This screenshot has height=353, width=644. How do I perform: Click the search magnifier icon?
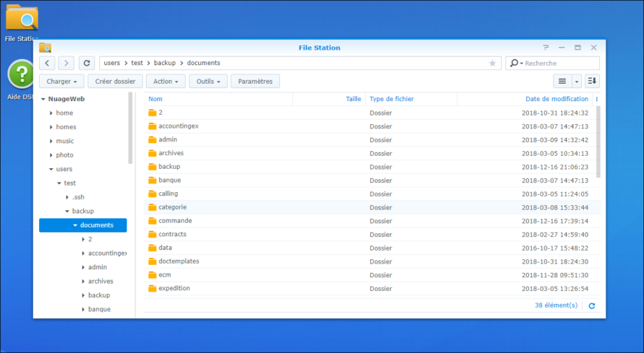tap(514, 63)
